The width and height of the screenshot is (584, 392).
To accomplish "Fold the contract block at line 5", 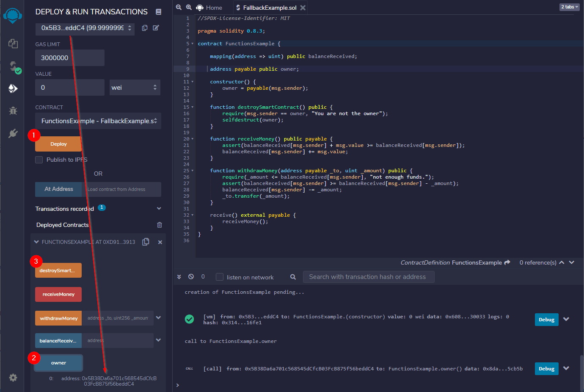I will 193,44.
